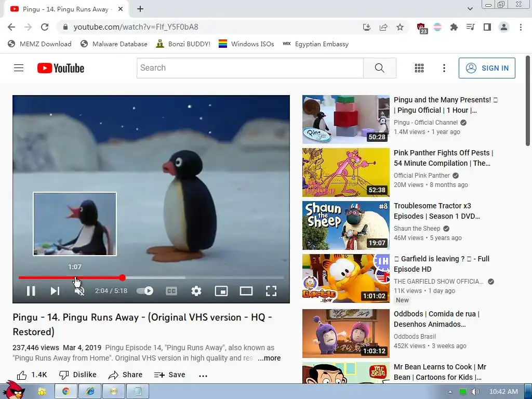Pause the Pingu video

coord(31,291)
